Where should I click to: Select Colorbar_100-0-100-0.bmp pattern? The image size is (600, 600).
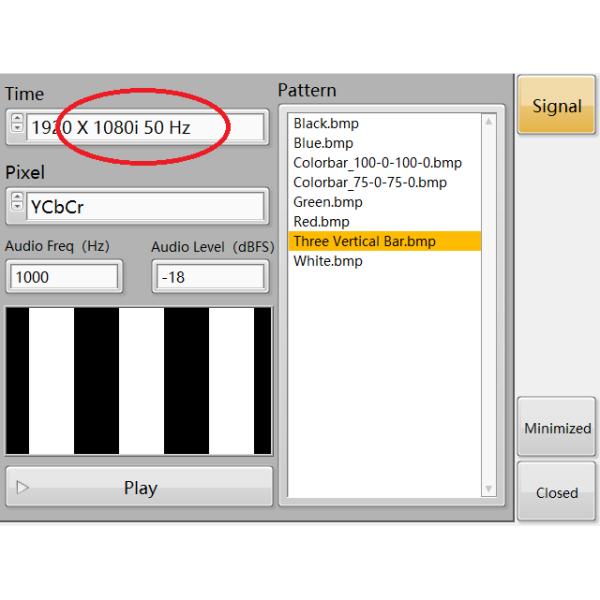(x=377, y=163)
